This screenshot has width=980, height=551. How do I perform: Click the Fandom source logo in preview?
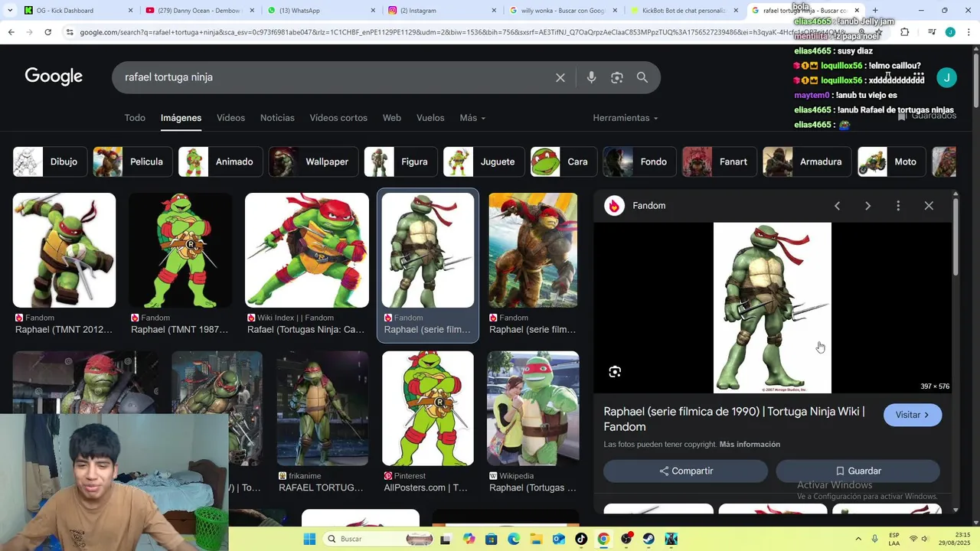(614, 206)
